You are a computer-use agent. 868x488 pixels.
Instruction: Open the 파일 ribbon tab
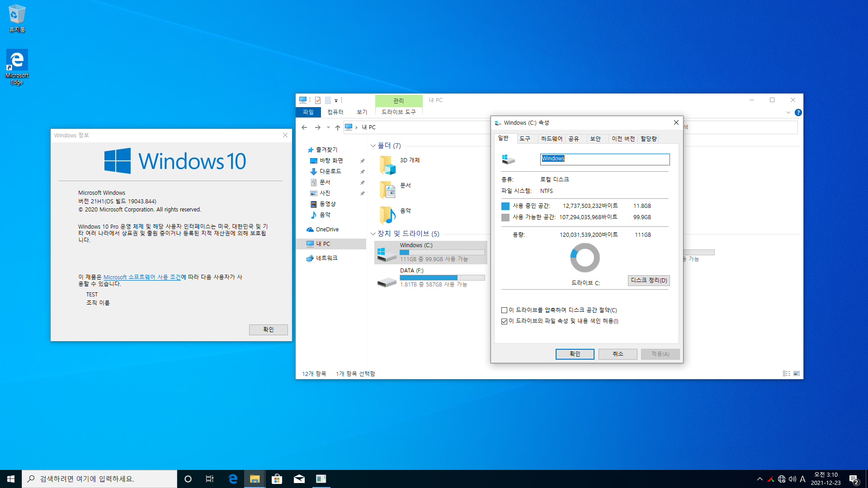(x=308, y=112)
